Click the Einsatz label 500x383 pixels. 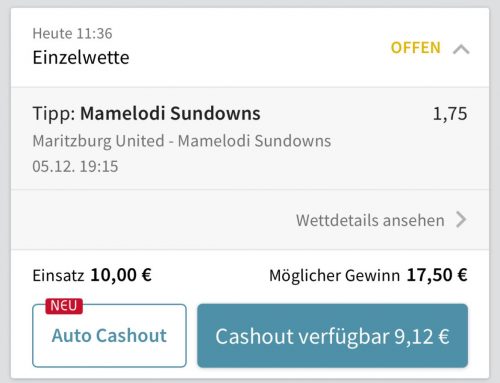tap(58, 276)
